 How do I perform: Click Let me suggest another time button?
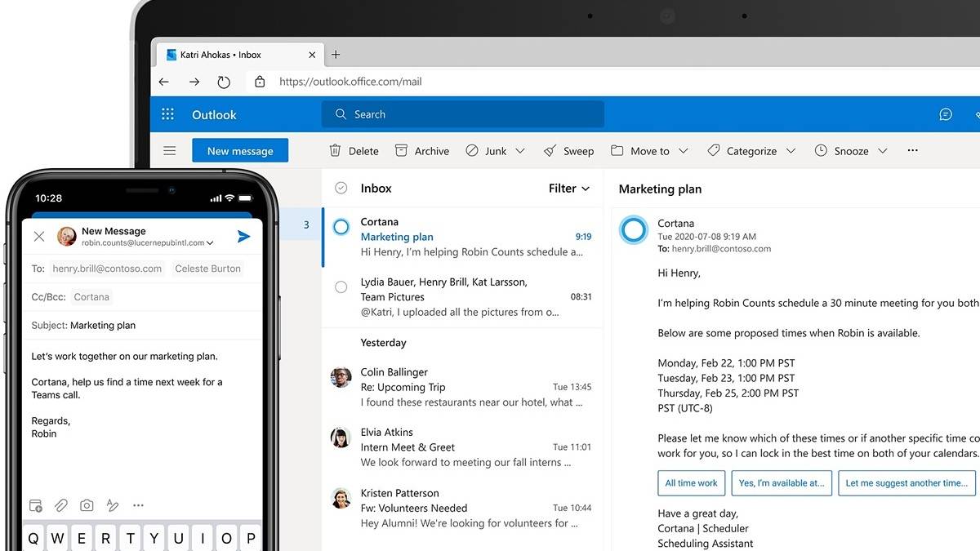click(906, 483)
